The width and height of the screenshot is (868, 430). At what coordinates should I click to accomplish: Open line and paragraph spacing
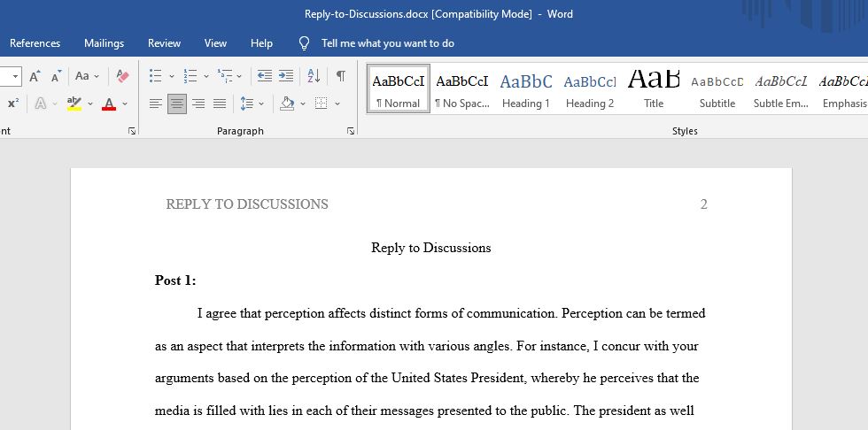[x=247, y=104]
